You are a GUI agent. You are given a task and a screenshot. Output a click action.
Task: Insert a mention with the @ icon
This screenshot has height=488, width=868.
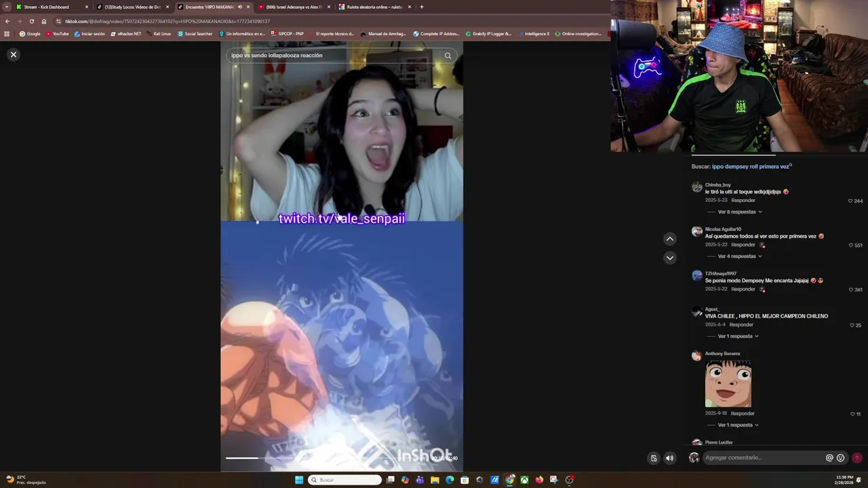tap(829, 457)
